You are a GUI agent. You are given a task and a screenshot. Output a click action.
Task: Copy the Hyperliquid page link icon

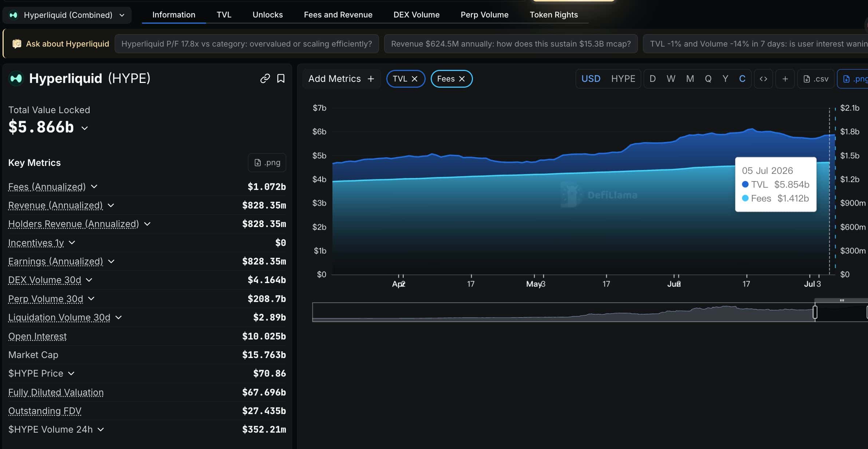265,79
